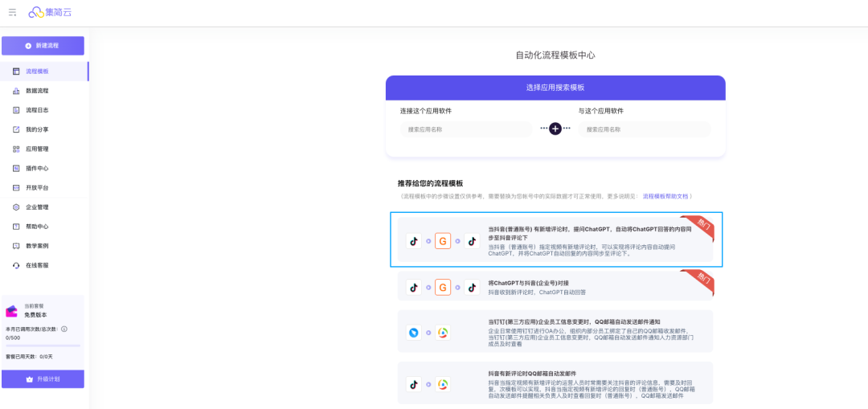Click QQ邮箱 icon in the 钉钉 template card
The height and width of the screenshot is (409, 868).
tap(442, 333)
